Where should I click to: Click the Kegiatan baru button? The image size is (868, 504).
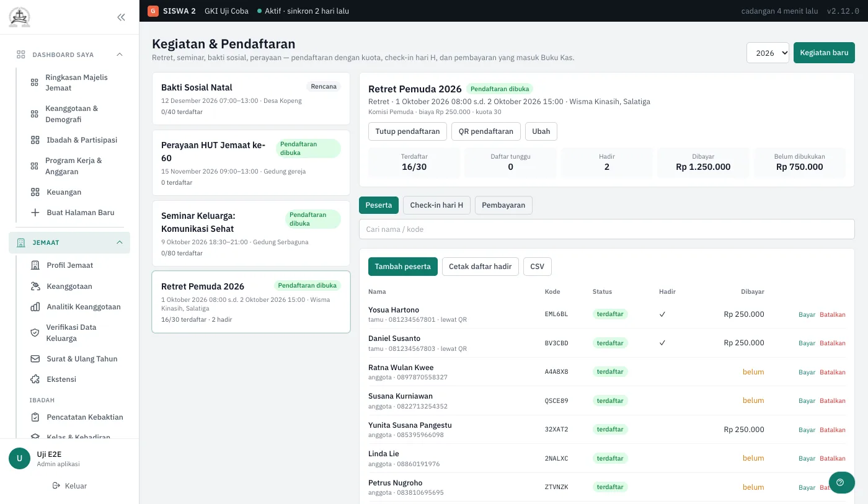[824, 53]
